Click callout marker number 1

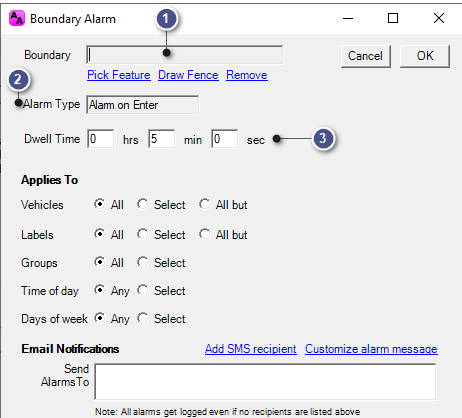pyautogui.click(x=167, y=19)
